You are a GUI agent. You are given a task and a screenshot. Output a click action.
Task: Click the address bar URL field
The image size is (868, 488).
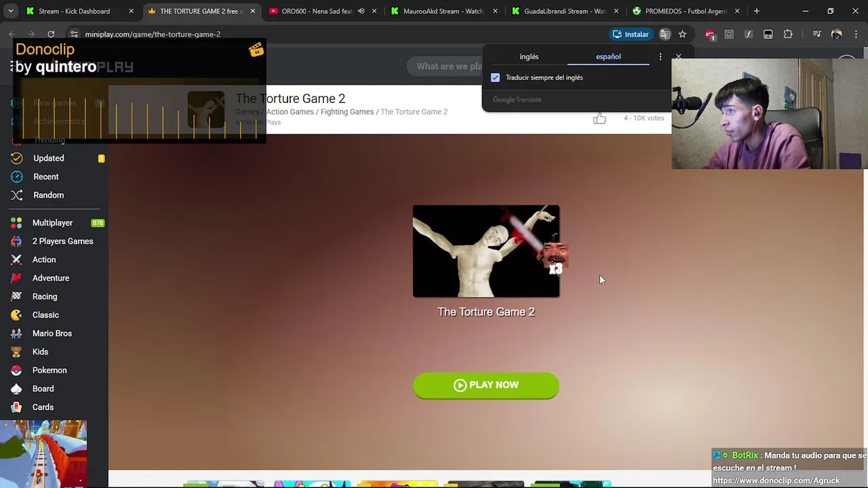click(339, 34)
